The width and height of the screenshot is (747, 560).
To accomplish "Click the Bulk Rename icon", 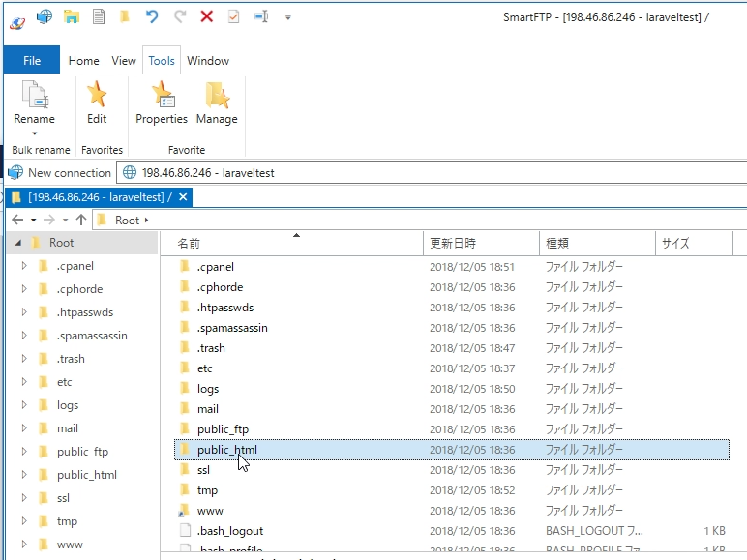I will 35,94.
